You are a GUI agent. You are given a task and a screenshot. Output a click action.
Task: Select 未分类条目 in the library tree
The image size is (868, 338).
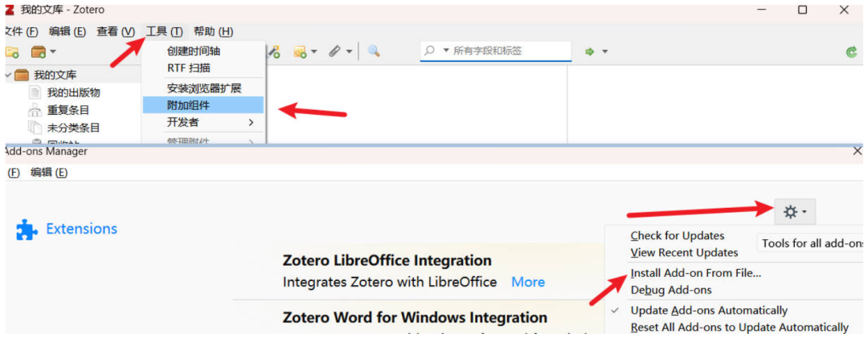click(74, 128)
